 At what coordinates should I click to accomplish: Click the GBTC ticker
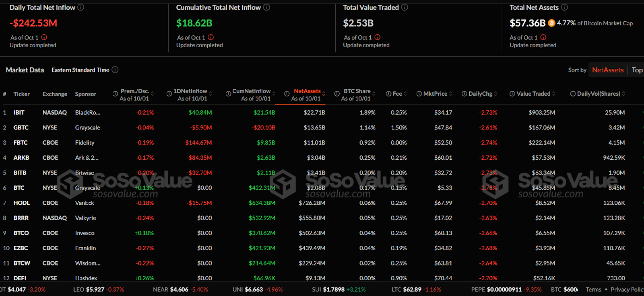[x=21, y=127]
